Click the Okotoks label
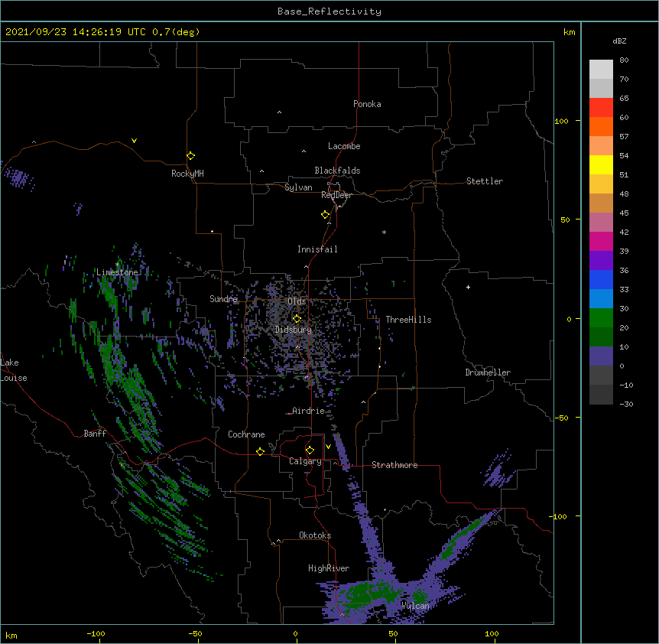The width and height of the screenshot is (659, 644). [x=315, y=535]
